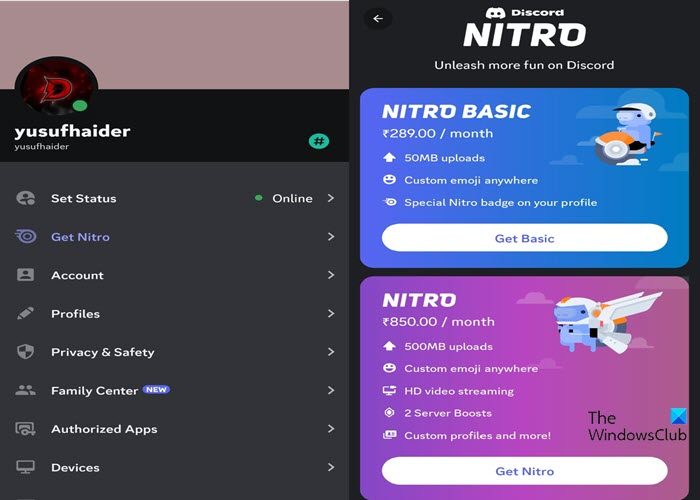This screenshot has height=500, width=700.
Task: Click Nitro badge icon in Basic card
Action: [389, 202]
